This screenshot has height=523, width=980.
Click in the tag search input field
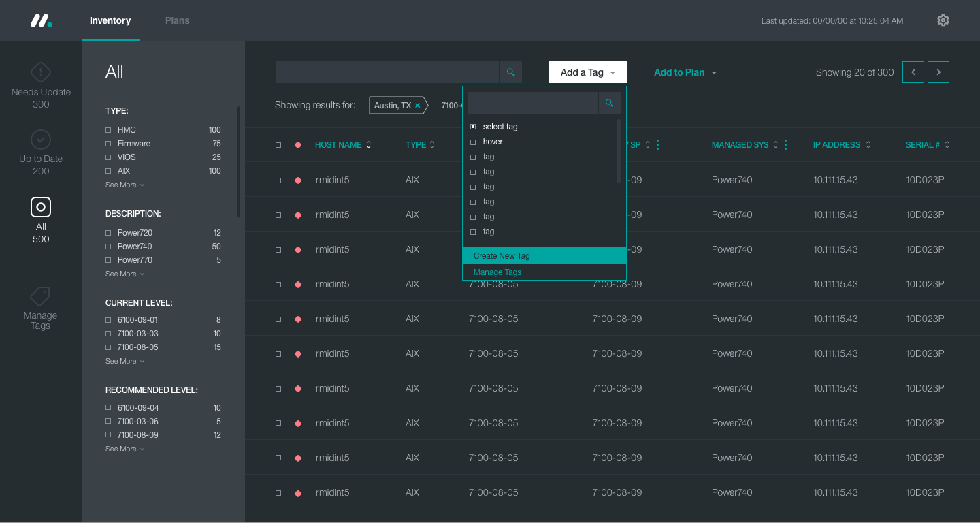point(533,103)
